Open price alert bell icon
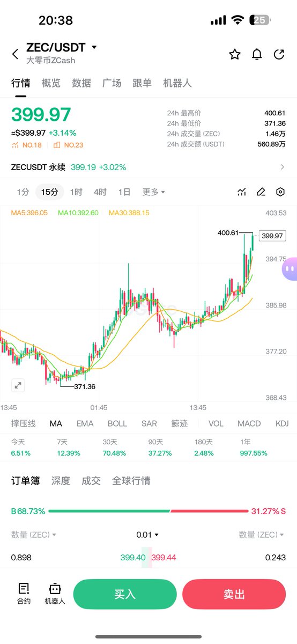The height and width of the screenshot is (644, 297). 257,54
